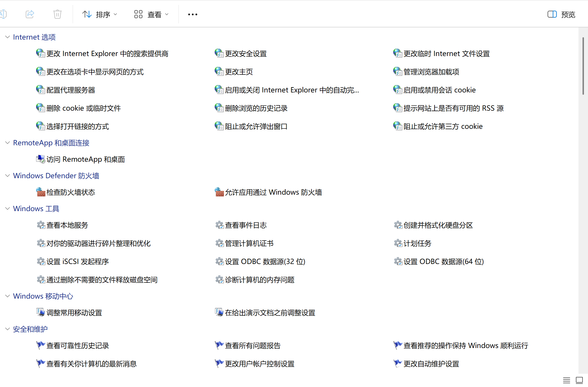Click the delete trash icon
This screenshot has height=387, width=588.
pos(57,14)
